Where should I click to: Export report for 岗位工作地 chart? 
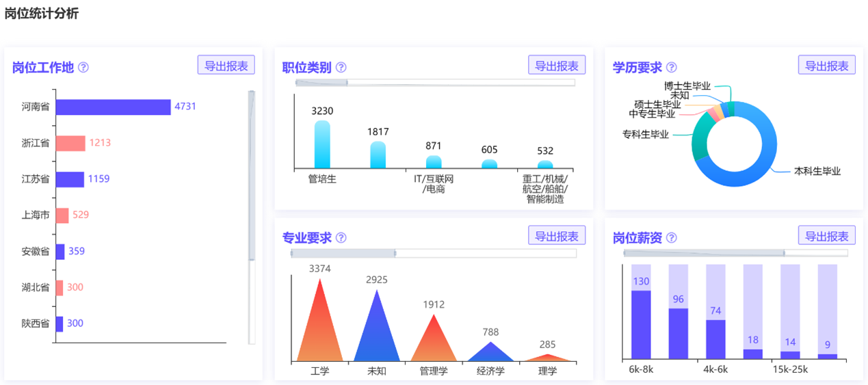coord(226,65)
